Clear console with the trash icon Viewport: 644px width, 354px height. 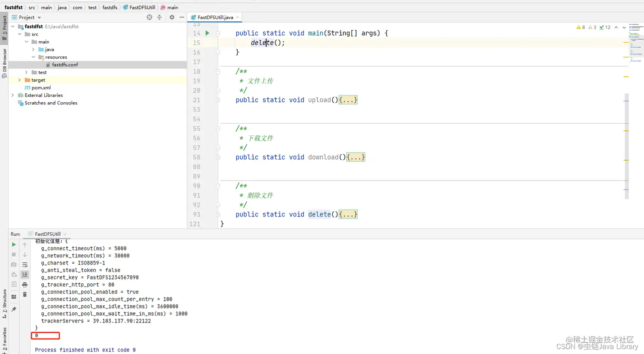click(x=25, y=294)
